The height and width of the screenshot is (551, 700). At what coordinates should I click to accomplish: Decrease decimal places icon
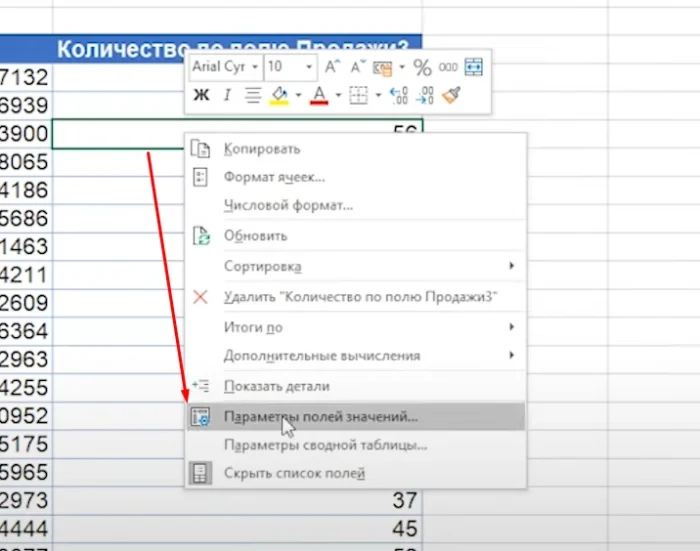click(423, 96)
